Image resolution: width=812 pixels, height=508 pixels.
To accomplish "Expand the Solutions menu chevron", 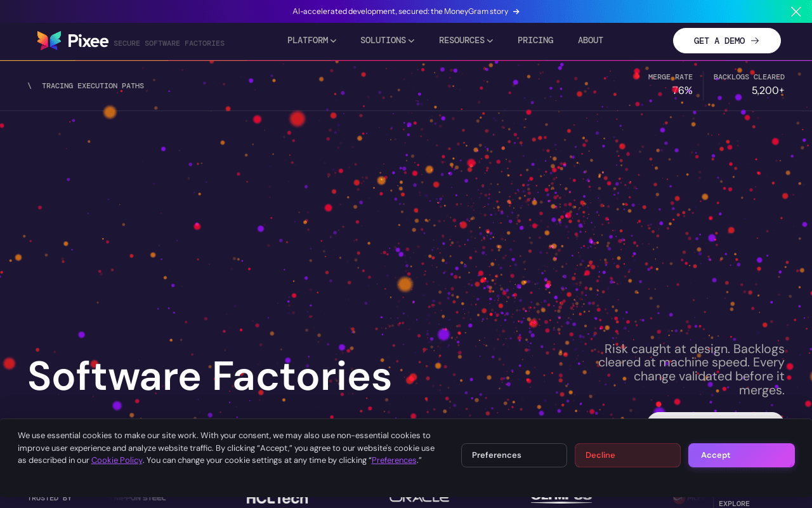I will pos(411,41).
